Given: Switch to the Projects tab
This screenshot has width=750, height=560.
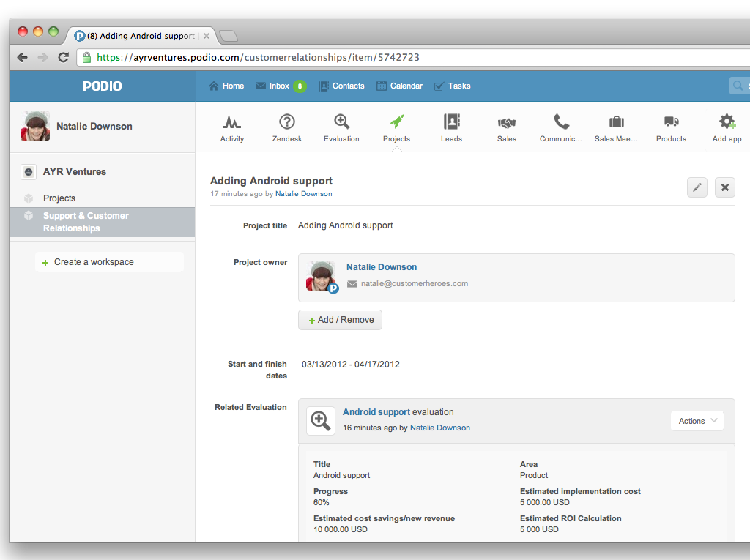Looking at the screenshot, I should [x=396, y=126].
